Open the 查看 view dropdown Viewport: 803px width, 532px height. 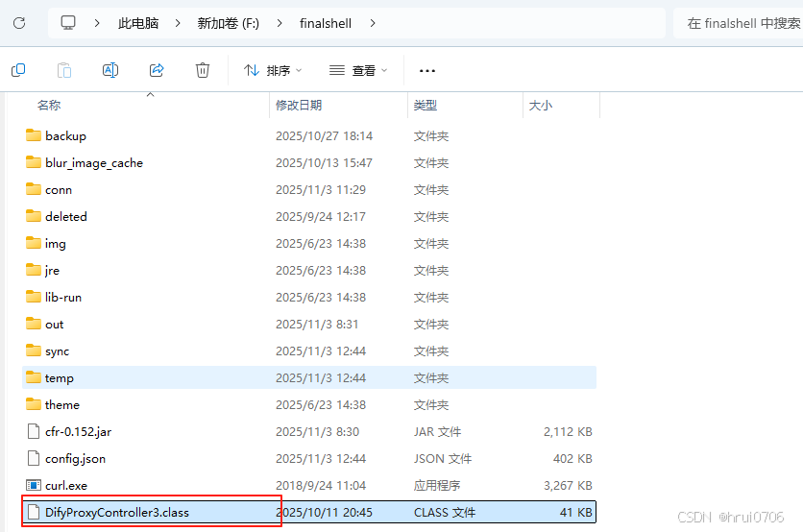[x=358, y=70]
